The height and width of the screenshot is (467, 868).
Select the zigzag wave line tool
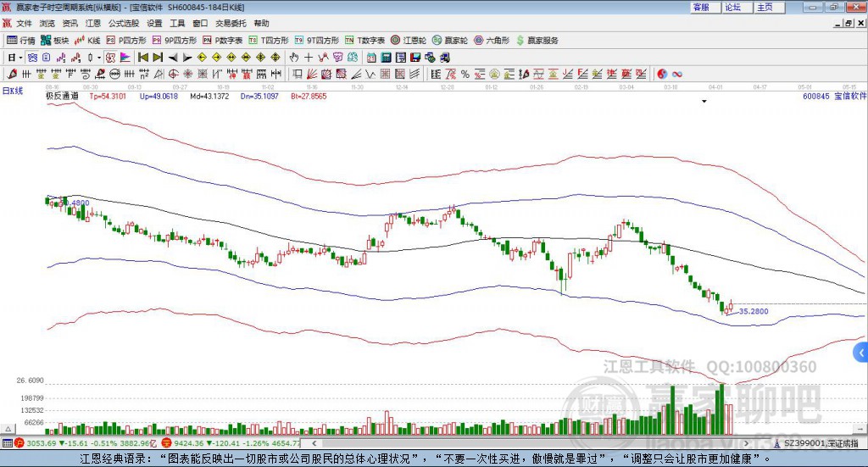point(370,74)
